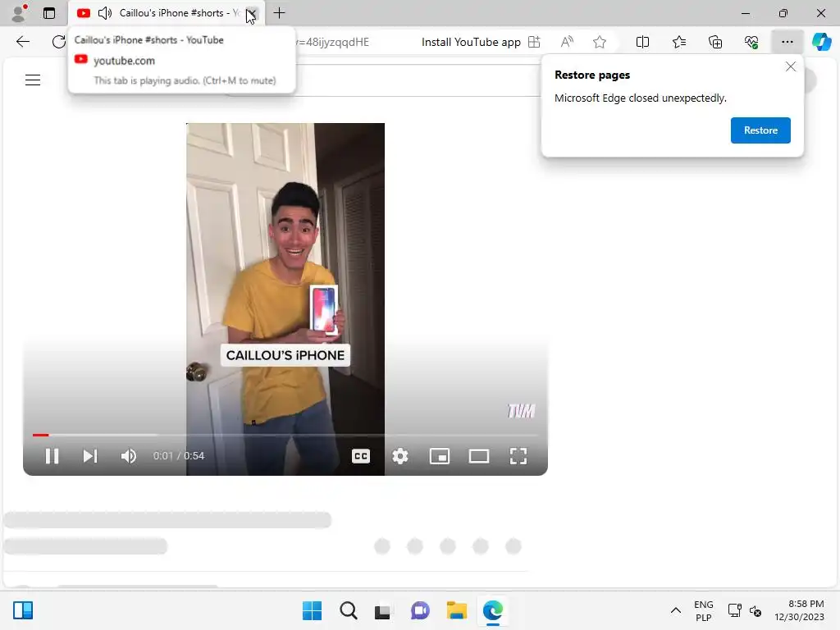This screenshot has height=630, width=840.
Task: Close the Caillou's iPhone tab
Action: 251,13
